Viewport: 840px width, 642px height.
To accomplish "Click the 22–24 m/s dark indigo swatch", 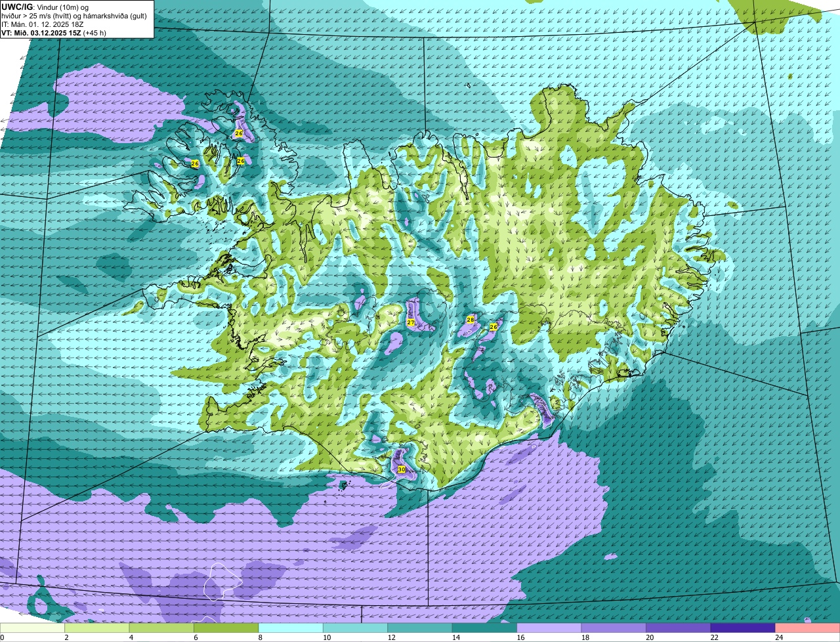I will click(743, 628).
